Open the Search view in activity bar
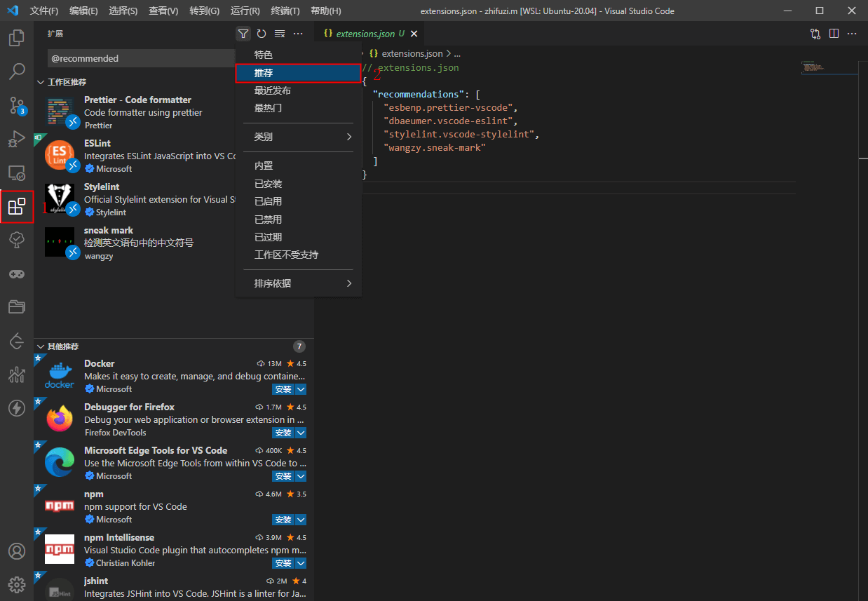Viewport: 868px width, 601px height. 17,72
